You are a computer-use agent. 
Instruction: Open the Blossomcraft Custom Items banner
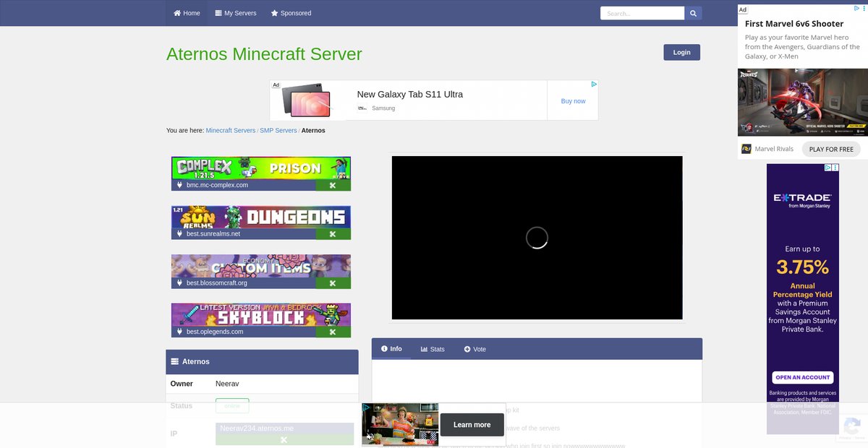click(x=261, y=266)
